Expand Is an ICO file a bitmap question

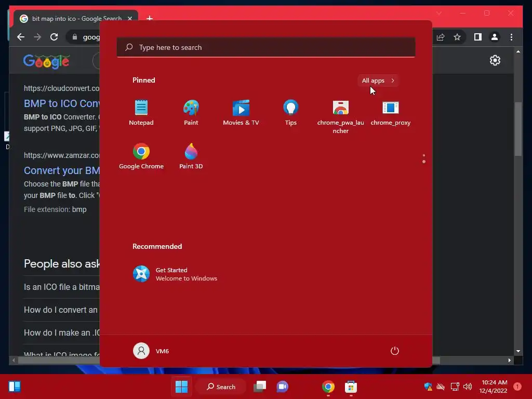click(61, 287)
